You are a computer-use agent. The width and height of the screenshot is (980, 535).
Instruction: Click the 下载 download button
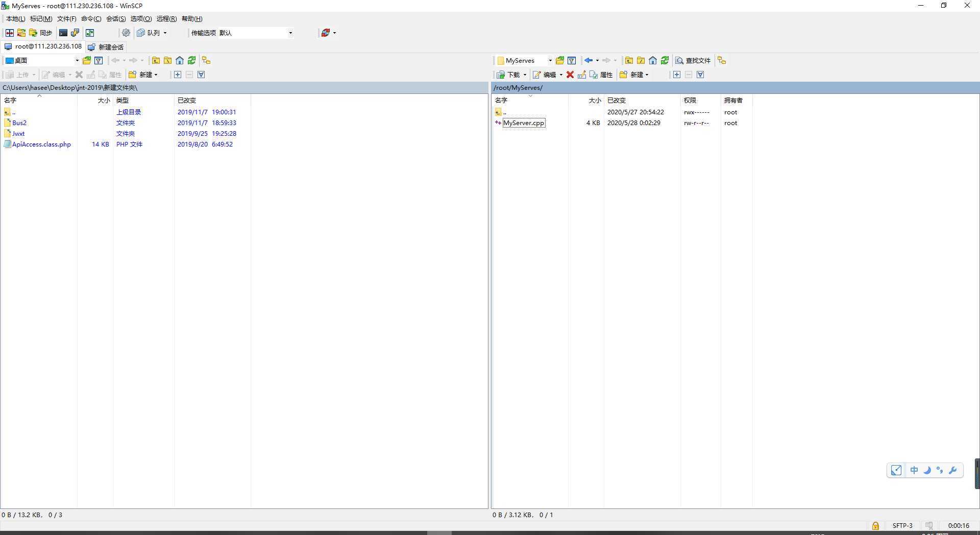[x=508, y=75]
